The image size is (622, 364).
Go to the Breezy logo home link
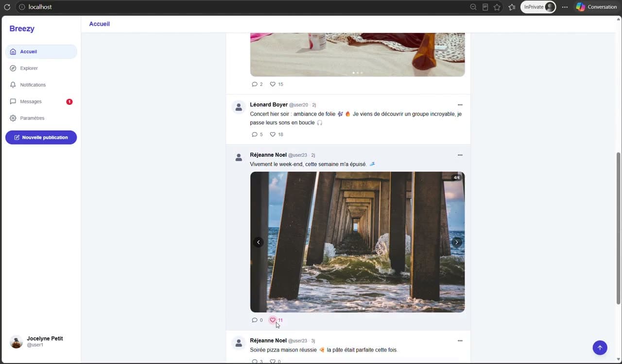click(22, 29)
